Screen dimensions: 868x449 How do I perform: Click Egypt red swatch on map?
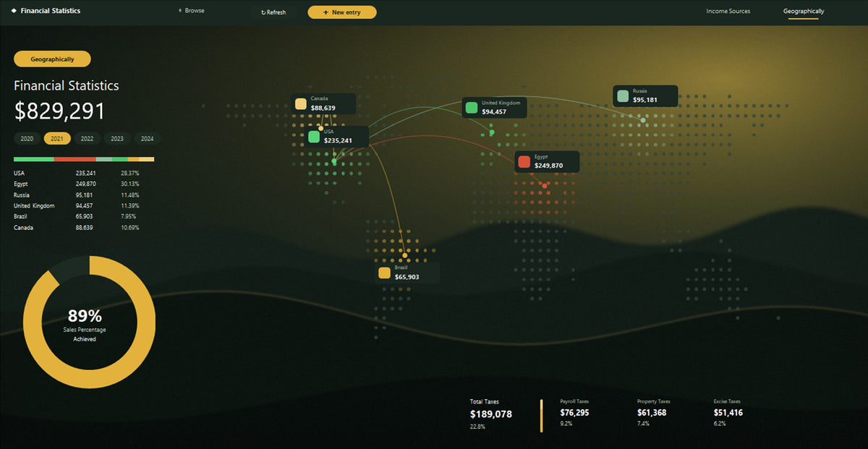pyautogui.click(x=524, y=161)
